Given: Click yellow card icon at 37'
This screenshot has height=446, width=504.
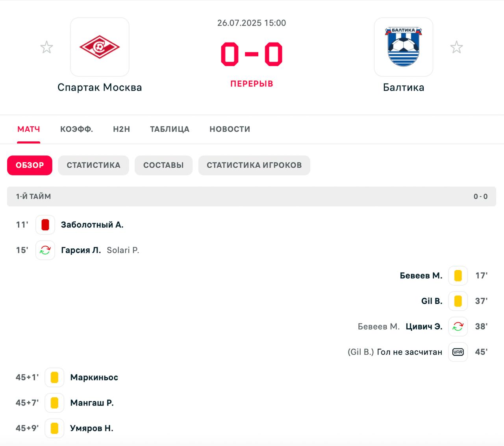Looking at the screenshot, I should [458, 301].
